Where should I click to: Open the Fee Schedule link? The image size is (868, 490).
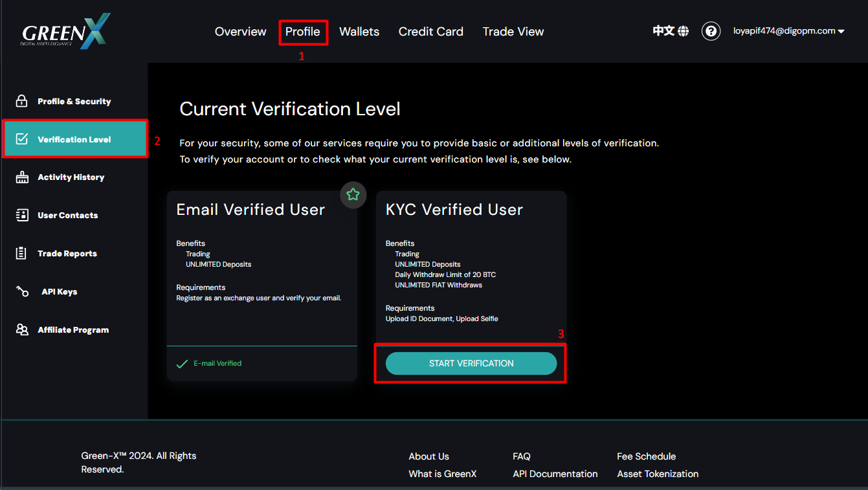pos(647,456)
